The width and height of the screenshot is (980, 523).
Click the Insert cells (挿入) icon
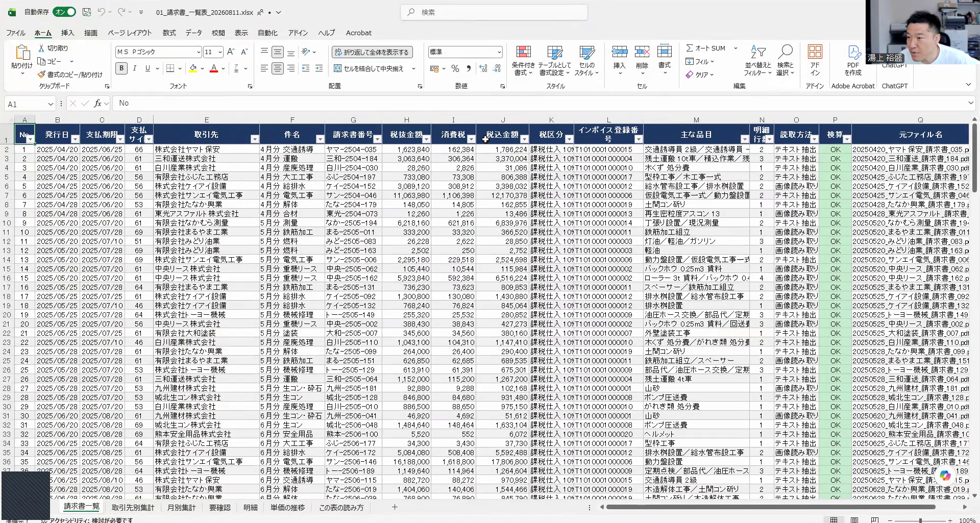coord(619,52)
